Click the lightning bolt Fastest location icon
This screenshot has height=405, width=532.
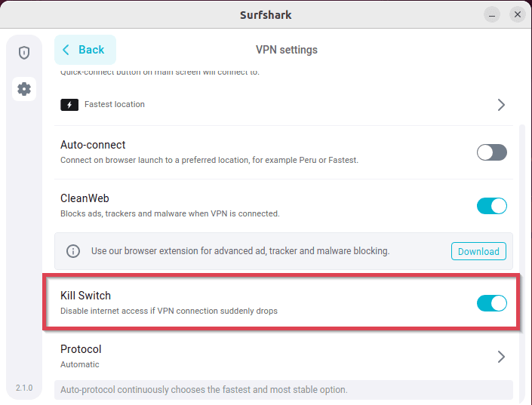coord(69,105)
